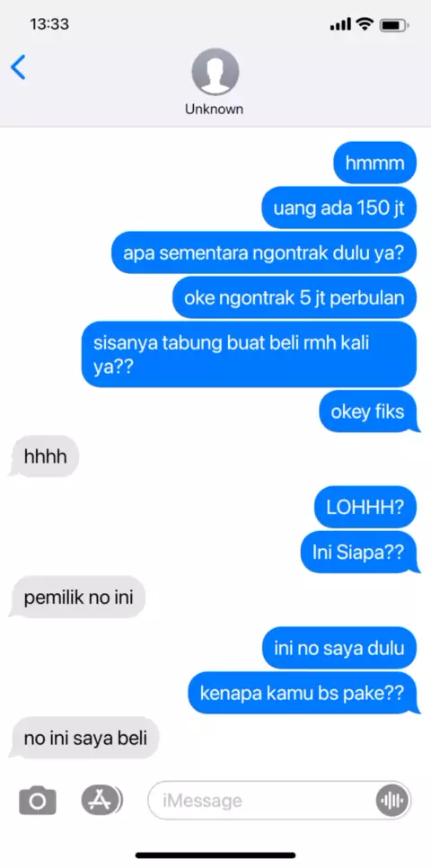The width and height of the screenshot is (431, 868).
Task: Tap the "sisanya tabung buat beli rmh" bubble
Action: click(x=249, y=354)
